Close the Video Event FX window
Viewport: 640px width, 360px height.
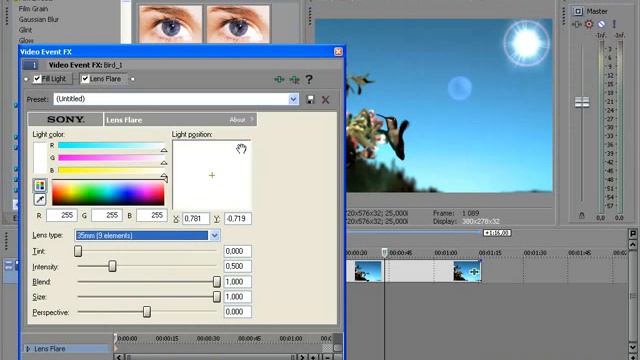[338, 52]
